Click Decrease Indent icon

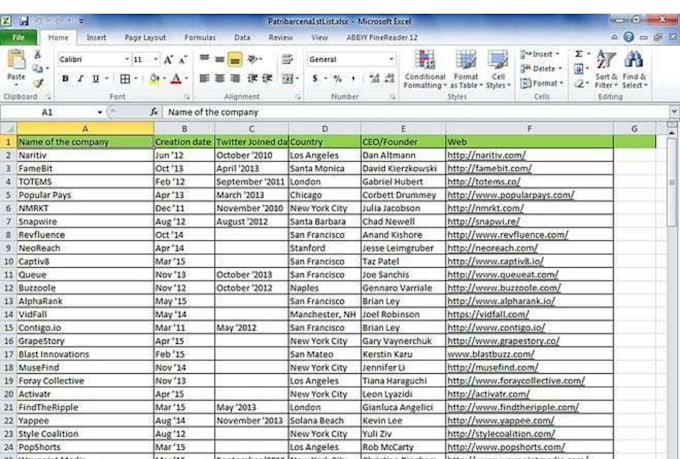[x=252, y=78]
